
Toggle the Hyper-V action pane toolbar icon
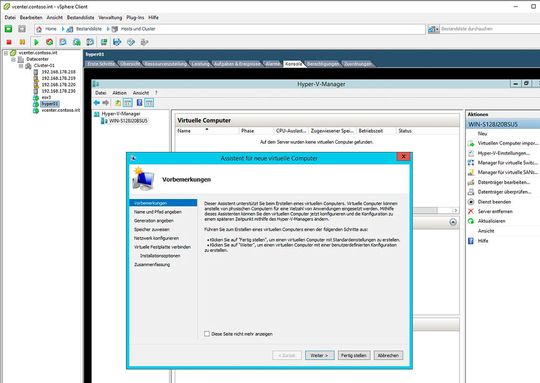[x=149, y=103]
